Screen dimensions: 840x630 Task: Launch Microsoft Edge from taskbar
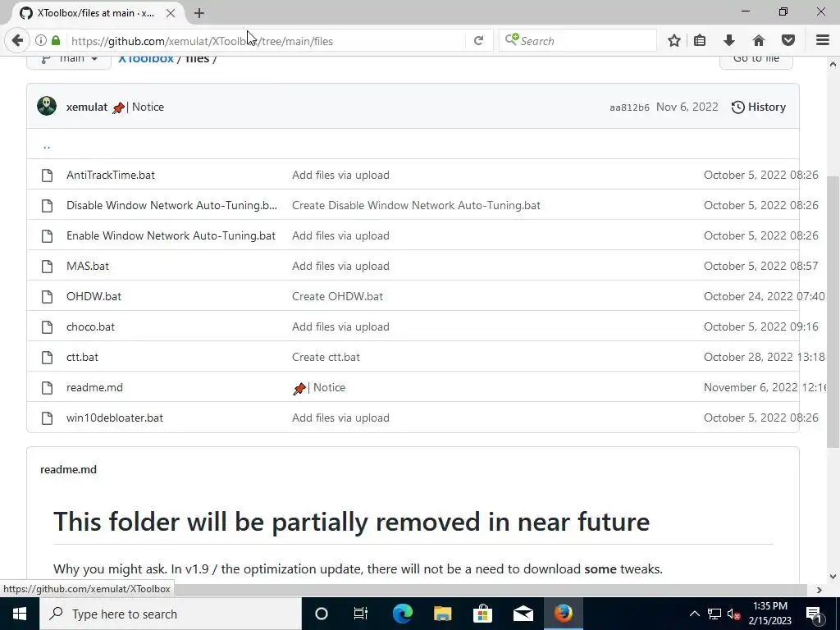click(402, 614)
